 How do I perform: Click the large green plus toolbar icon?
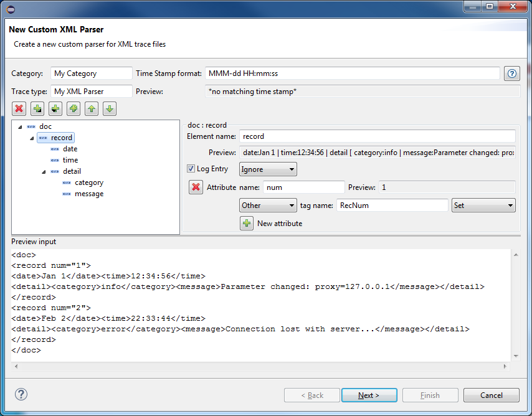[x=74, y=109]
